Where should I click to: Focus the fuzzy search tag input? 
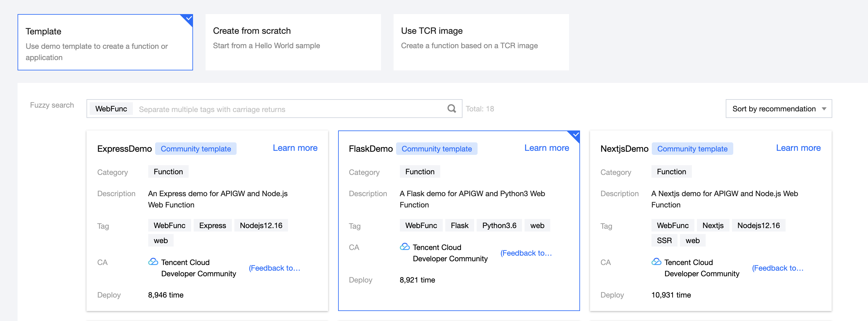(x=290, y=109)
